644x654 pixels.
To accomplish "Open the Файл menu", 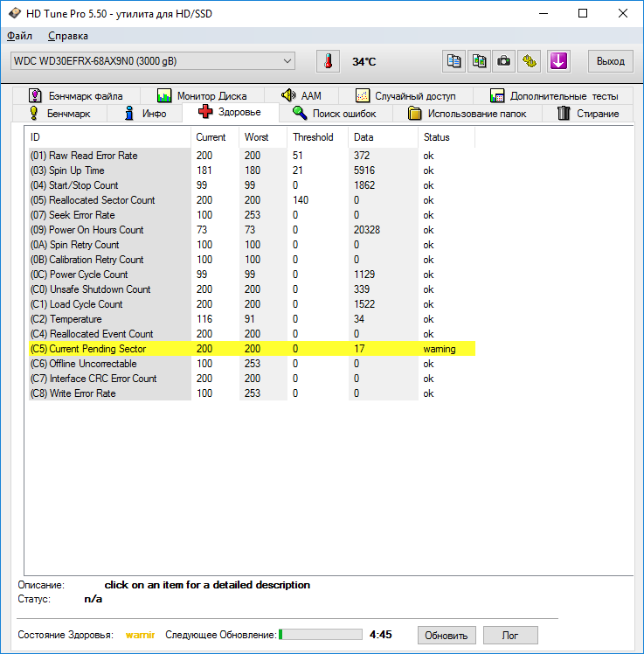I will 19,36.
